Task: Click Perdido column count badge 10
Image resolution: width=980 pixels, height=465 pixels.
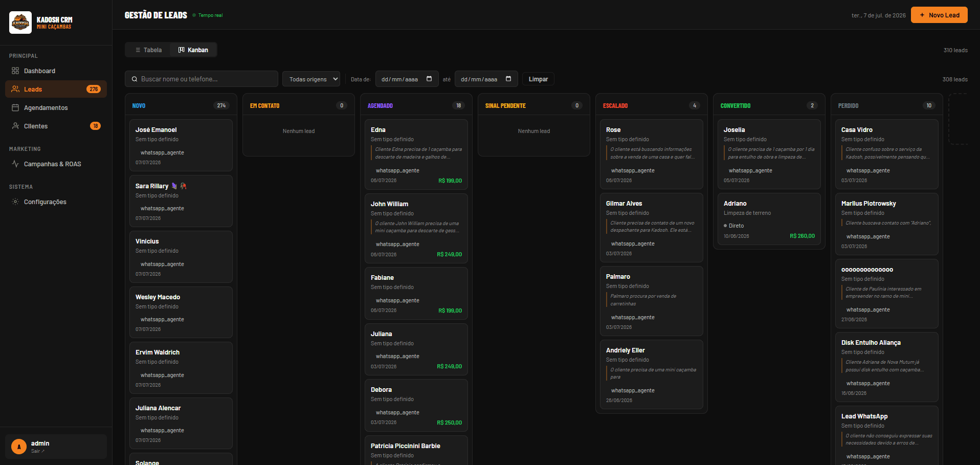Action: point(929,105)
